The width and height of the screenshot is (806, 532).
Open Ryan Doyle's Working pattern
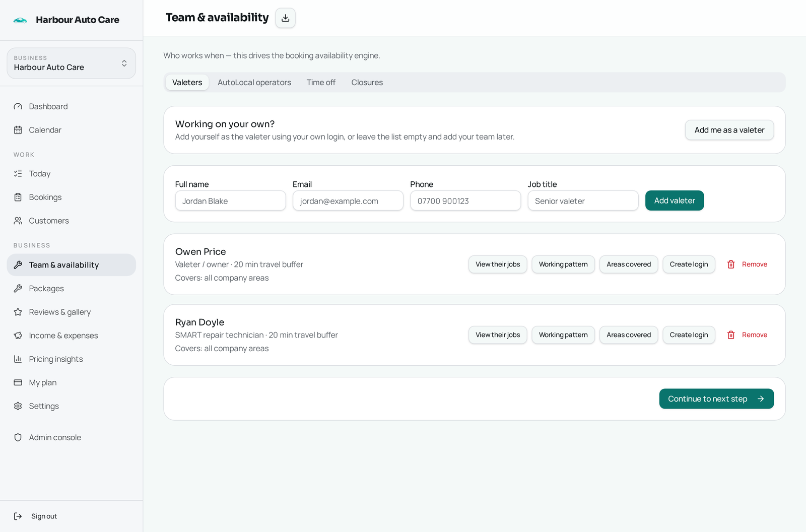563,335
